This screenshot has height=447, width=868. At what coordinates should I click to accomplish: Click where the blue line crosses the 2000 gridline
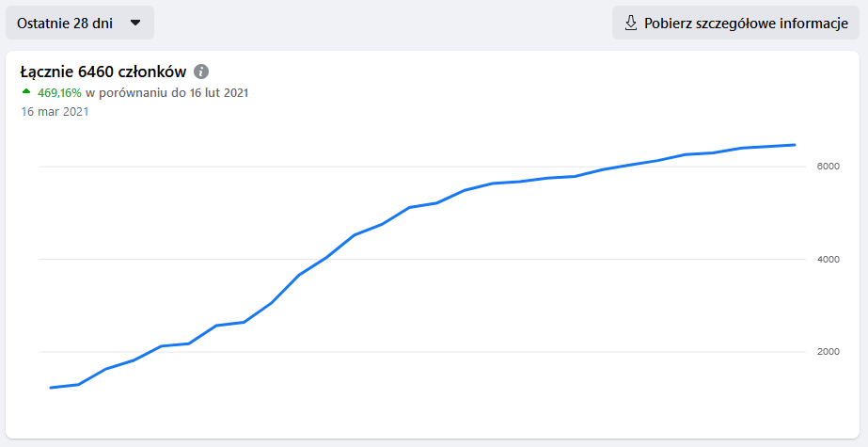click(x=150, y=352)
